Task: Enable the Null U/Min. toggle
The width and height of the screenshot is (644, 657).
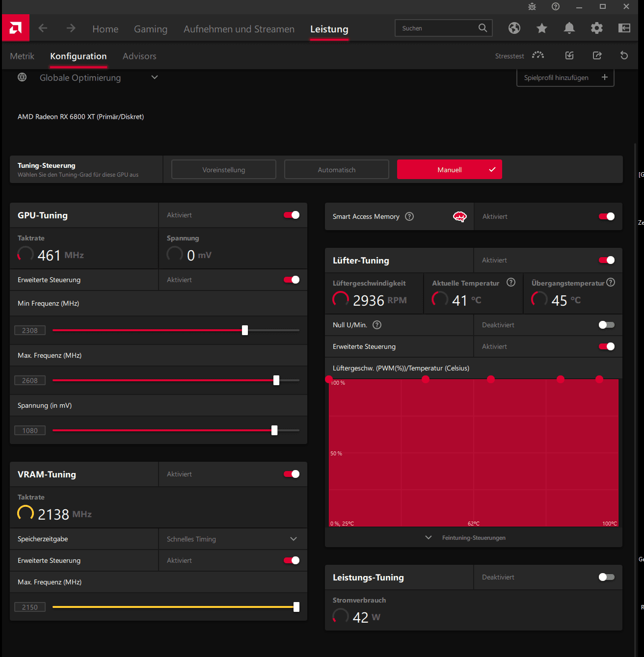Action: [607, 325]
